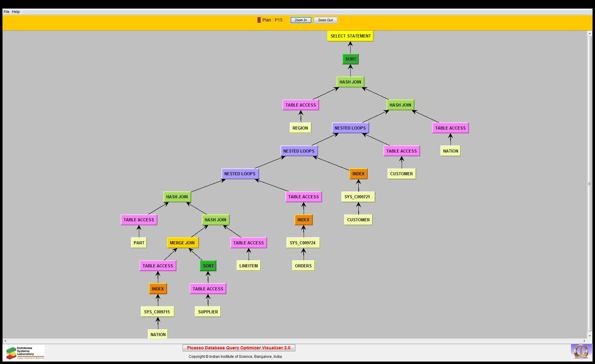
Task: Click the LINEITEM table node
Action: coord(248,266)
